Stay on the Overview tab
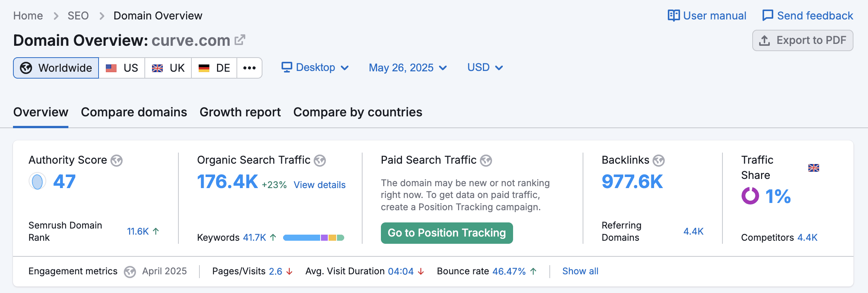The image size is (868, 293). coord(41,112)
